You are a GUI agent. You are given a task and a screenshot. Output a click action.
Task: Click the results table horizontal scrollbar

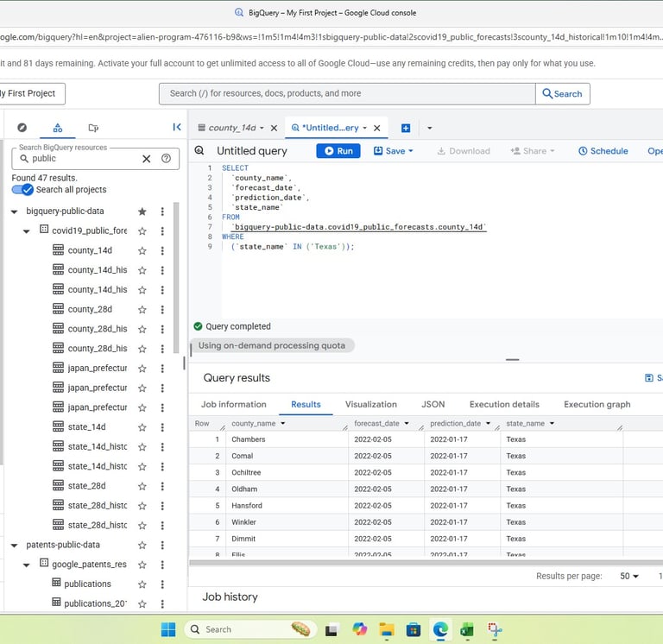(426, 563)
